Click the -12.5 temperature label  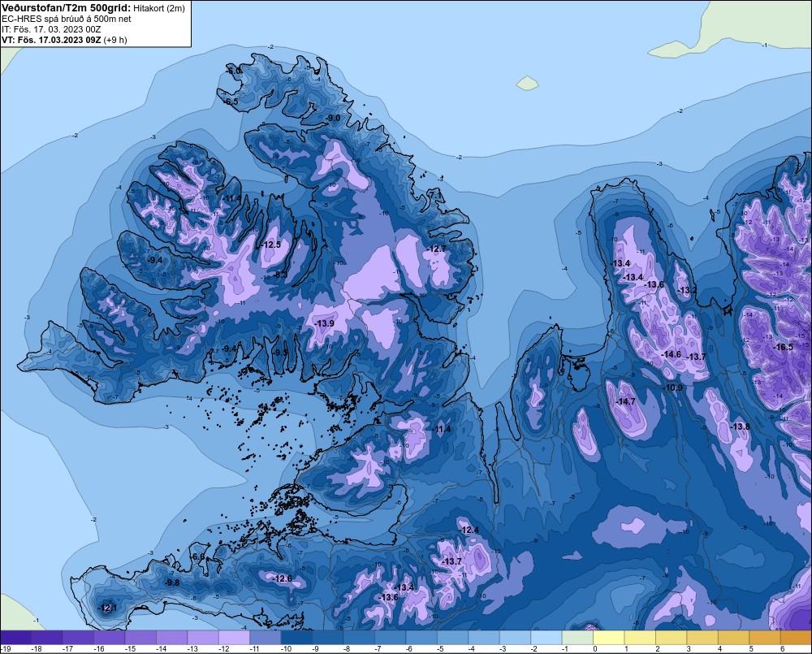pyautogui.click(x=271, y=245)
